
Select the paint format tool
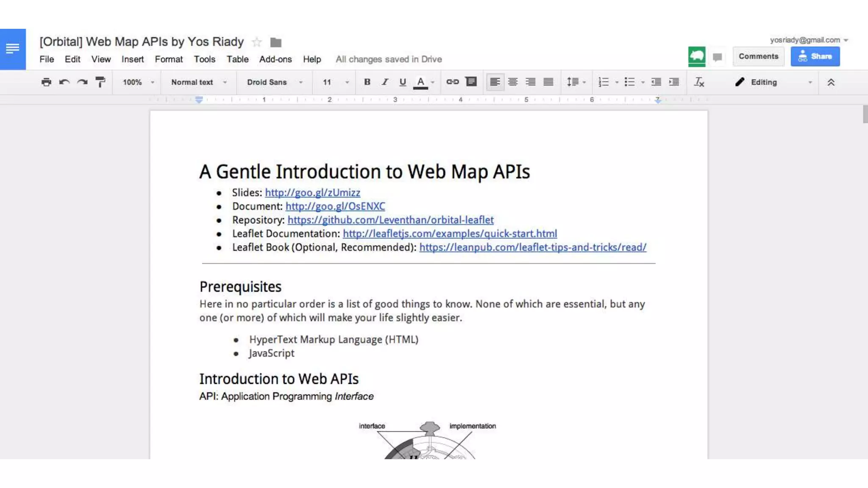pos(100,82)
